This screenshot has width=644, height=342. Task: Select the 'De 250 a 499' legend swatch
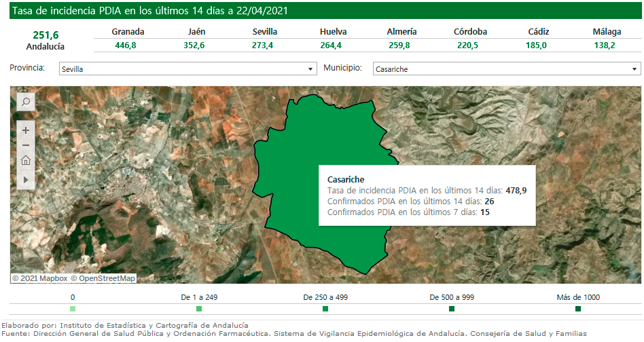click(x=325, y=309)
